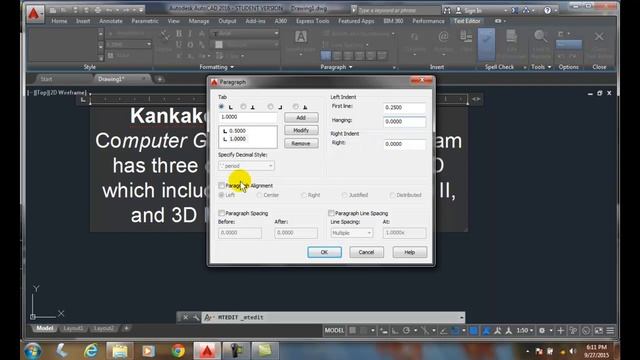Click the First line indent field
This screenshot has height=360, width=640.
pyautogui.click(x=404, y=108)
